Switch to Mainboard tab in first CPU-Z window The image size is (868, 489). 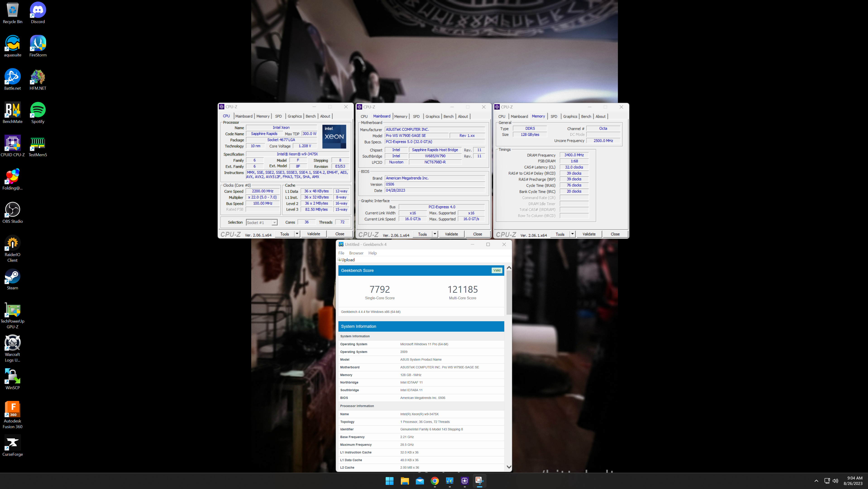[x=244, y=116]
